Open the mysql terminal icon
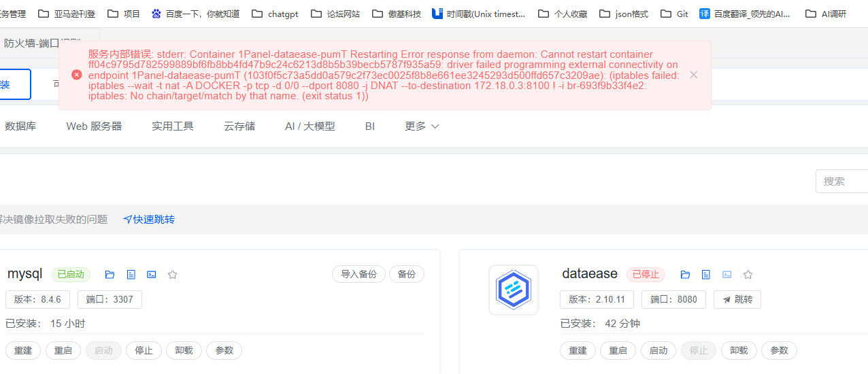This screenshot has width=868, height=374. pos(152,275)
